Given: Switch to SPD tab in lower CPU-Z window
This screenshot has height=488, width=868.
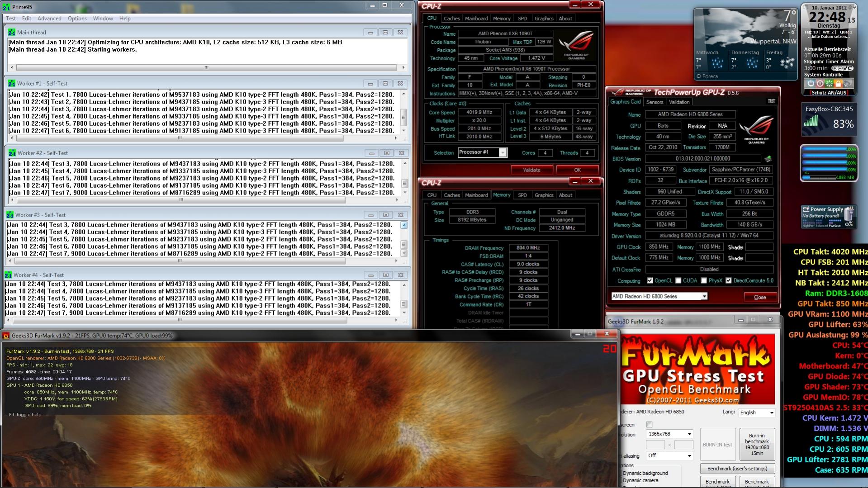Looking at the screenshot, I should tap(522, 195).
